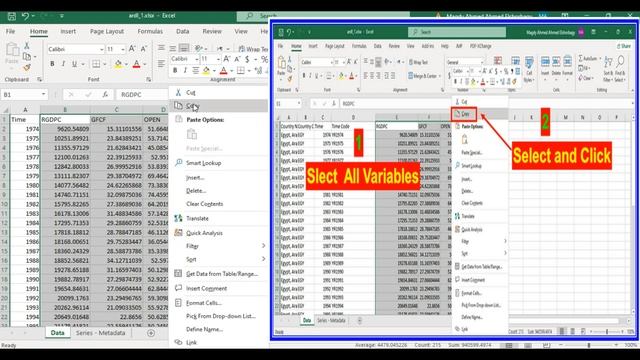Image resolution: width=640 pixels, height=360 pixels.
Task: Switch to the Page Layout tab in the main window
Action: [107, 31]
